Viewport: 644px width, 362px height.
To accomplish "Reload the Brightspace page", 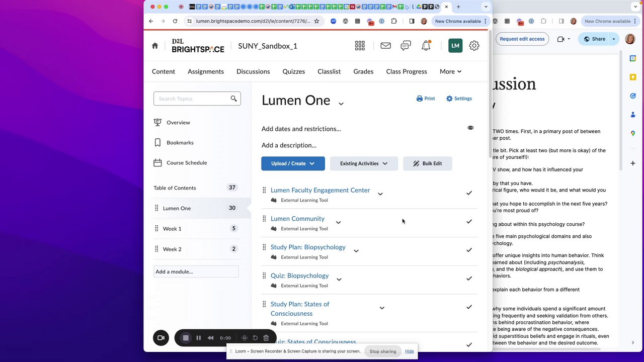I will (175, 21).
